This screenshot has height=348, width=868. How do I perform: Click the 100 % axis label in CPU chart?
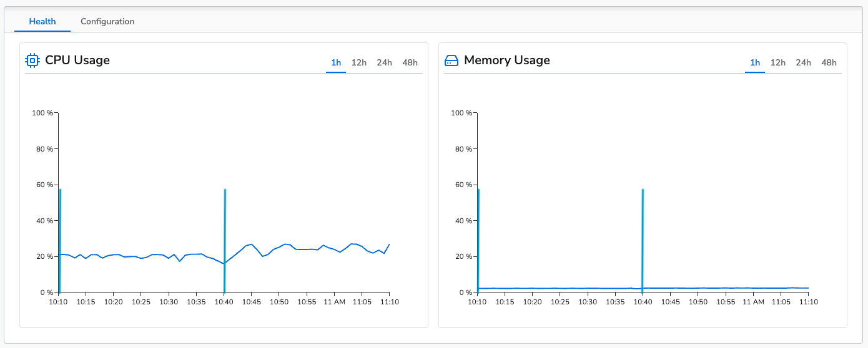42,113
